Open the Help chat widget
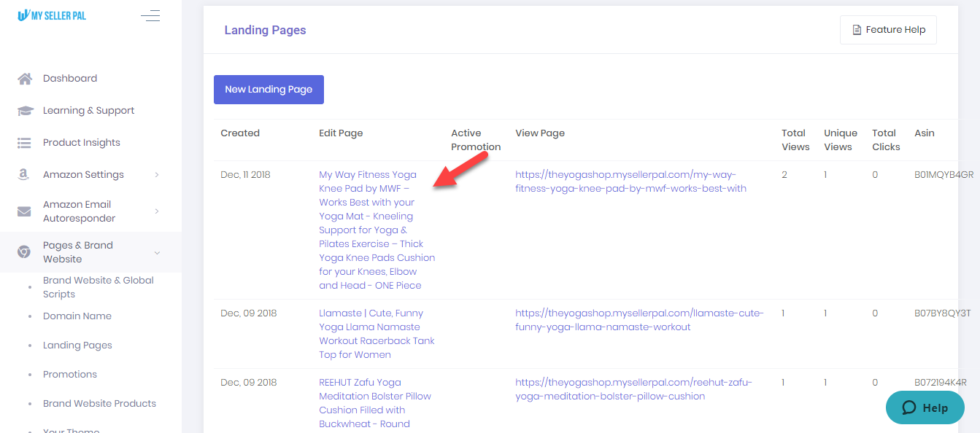 (x=925, y=408)
